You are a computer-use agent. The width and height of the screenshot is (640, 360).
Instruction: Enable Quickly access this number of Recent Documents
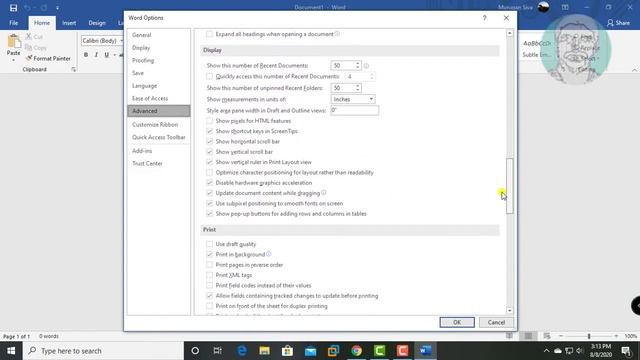coord(209,76)
